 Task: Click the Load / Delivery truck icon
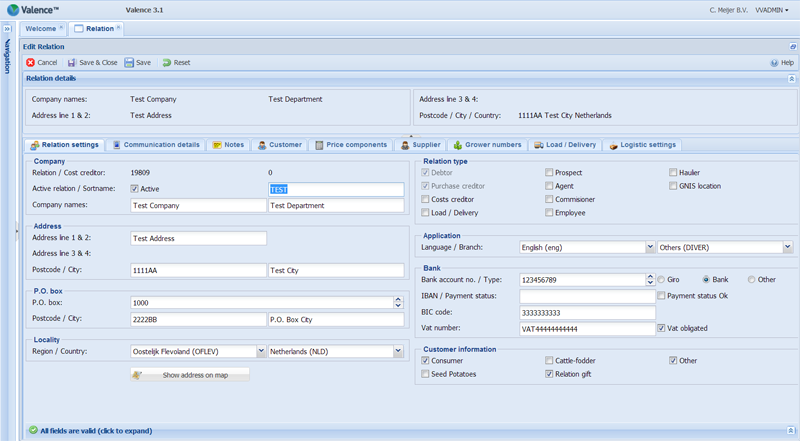click(539, 145)
